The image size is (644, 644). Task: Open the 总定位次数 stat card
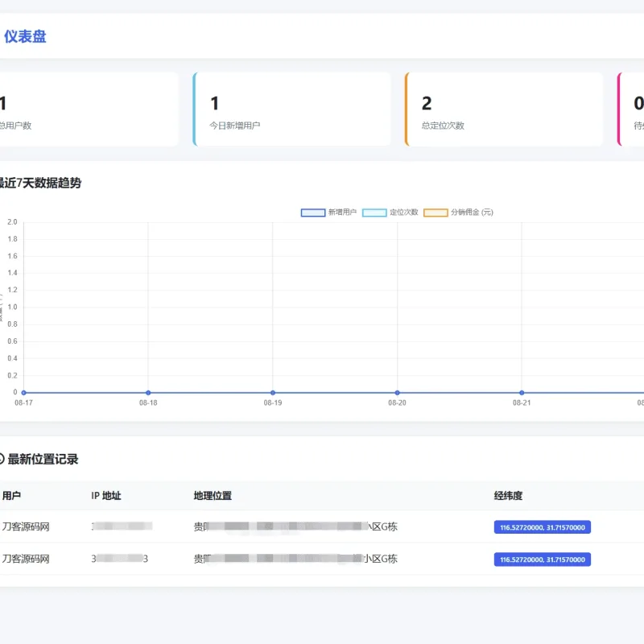[504, 109]
